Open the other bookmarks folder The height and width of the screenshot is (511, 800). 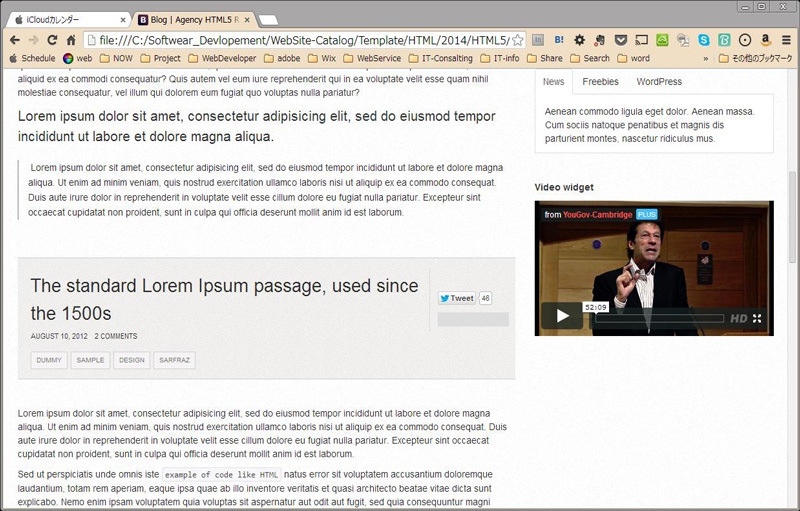coord(755,58)
